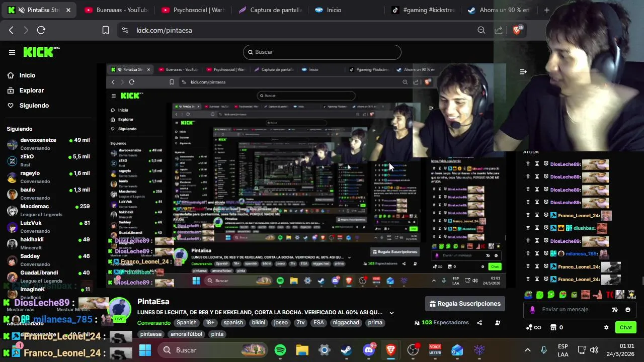This screenshot has width=644, height=362.
Task: Bookmark this page with the bookmark icon
Action: pos(106,30)
